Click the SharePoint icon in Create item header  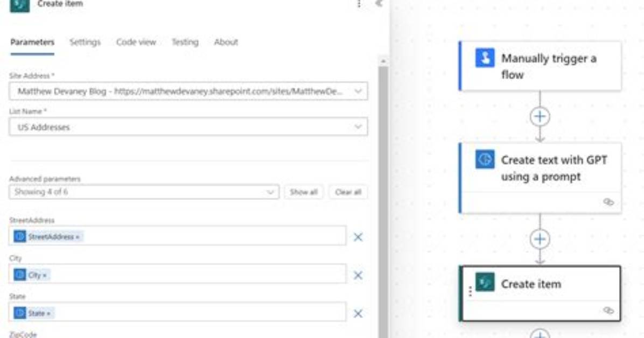tap(20, 5)
